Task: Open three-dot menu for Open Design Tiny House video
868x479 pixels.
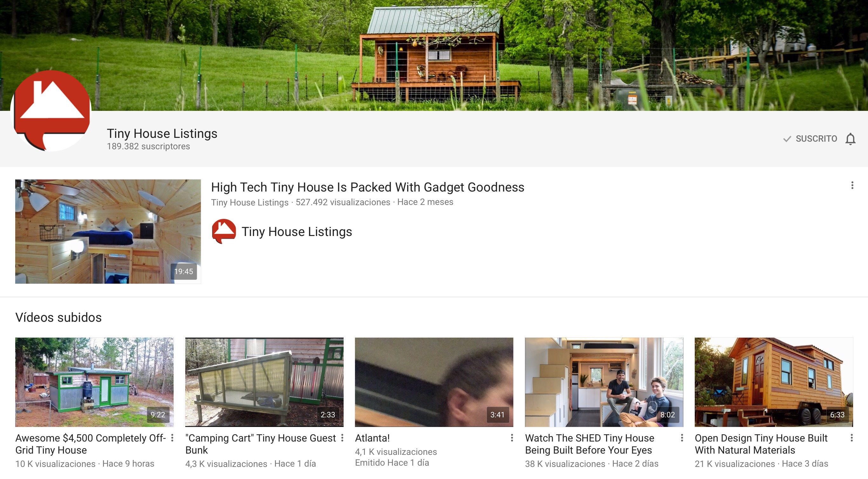Action: tap(852, 438)
